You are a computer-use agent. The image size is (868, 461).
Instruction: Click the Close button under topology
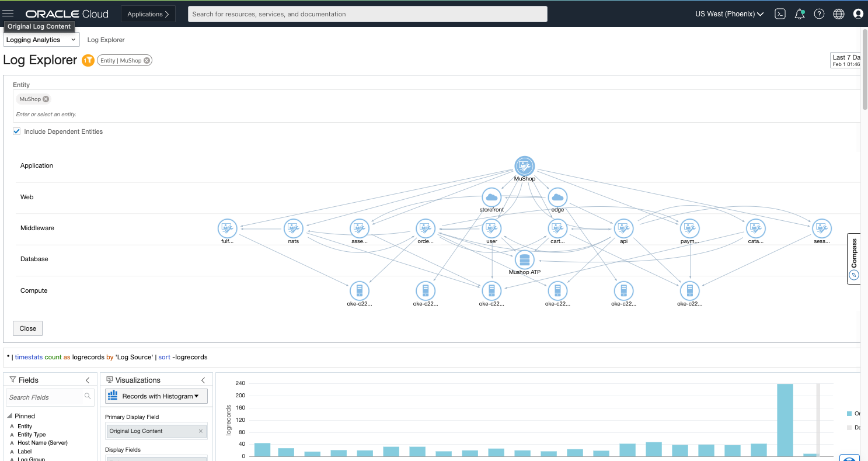(27, 328)
